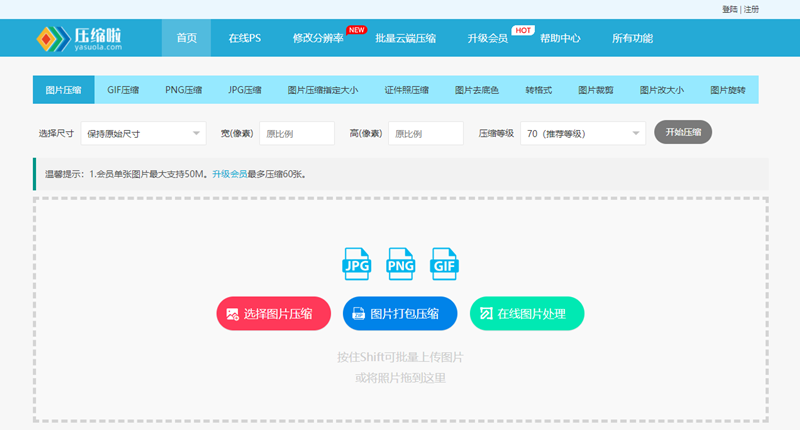Click the 或将照片拖到这里 hint text
This screenshot has width=800, height=430.
pos(401,378)
